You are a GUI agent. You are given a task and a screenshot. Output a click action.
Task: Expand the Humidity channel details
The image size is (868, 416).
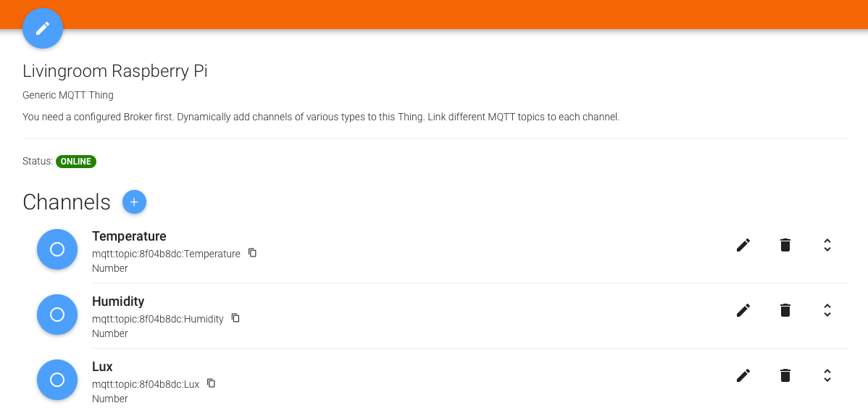[827, 310]
